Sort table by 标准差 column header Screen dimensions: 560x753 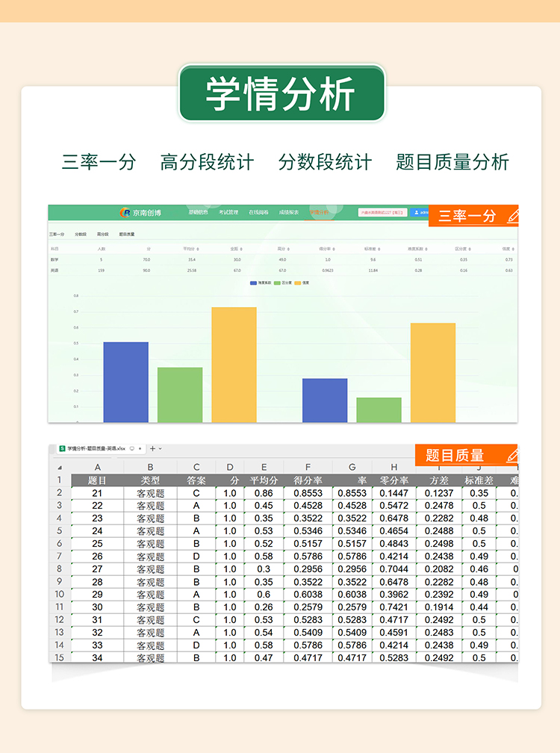click(370, 249)
